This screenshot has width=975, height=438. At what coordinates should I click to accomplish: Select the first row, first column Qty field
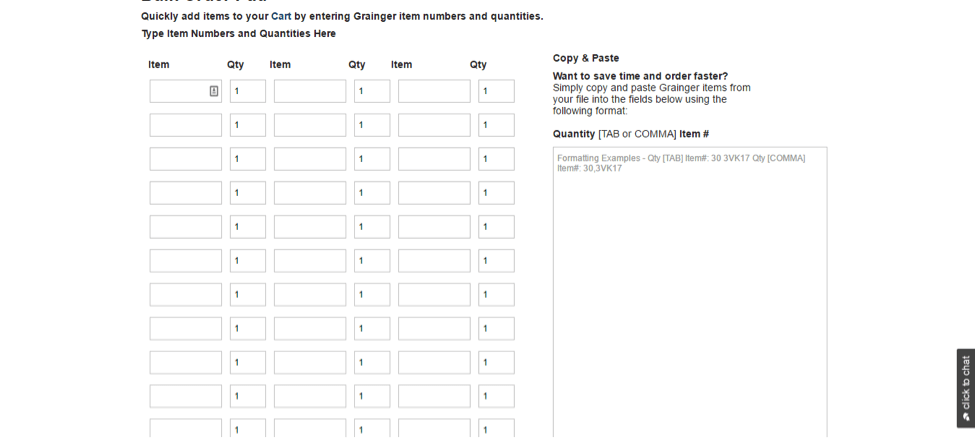click(248, 91)
